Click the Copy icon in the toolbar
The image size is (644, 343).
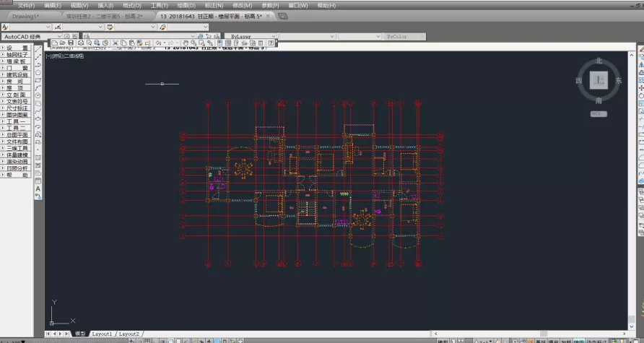123,43
